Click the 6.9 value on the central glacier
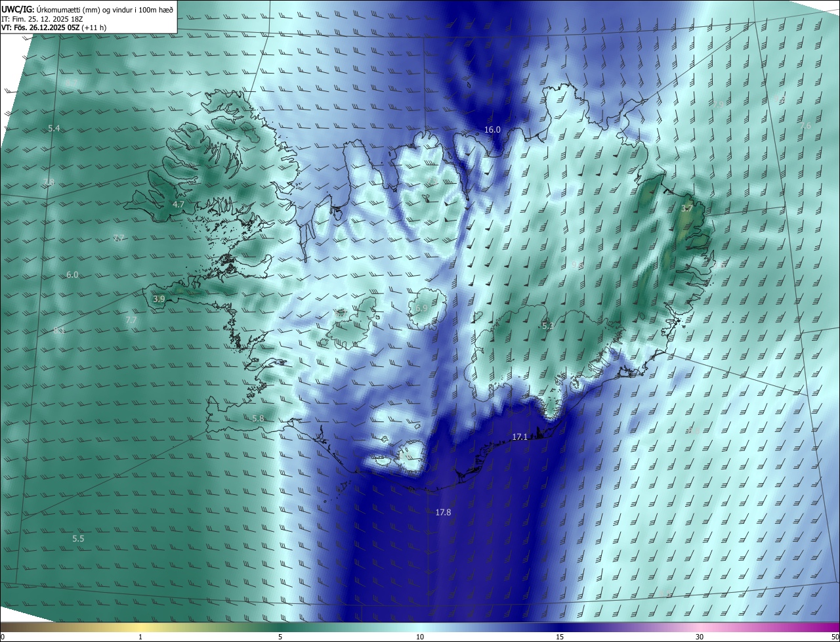Screen dimensions: 840x642 point(421,308)
